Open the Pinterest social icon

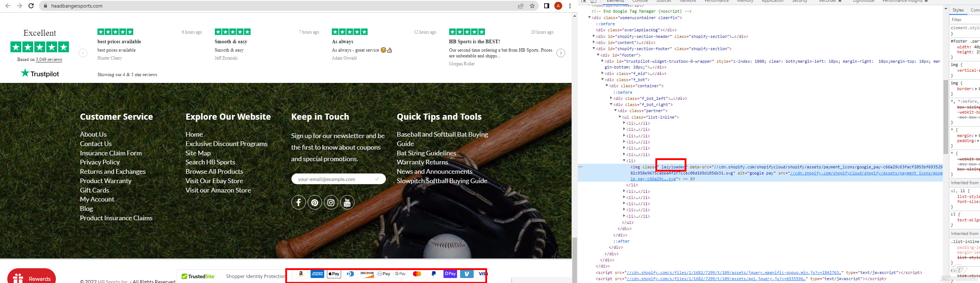(x=315, y=203)
